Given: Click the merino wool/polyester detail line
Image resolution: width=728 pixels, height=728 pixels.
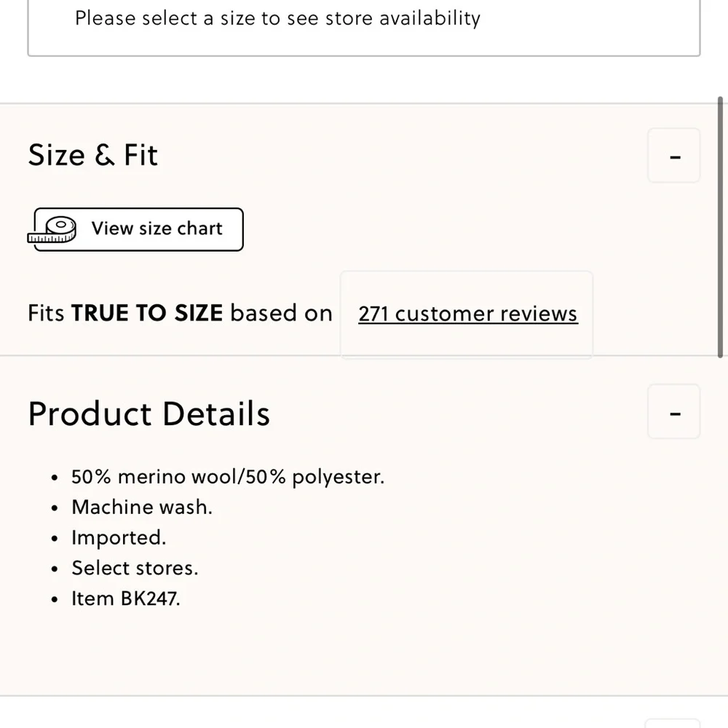Looking at the screenshot, I should coord(228,477).
